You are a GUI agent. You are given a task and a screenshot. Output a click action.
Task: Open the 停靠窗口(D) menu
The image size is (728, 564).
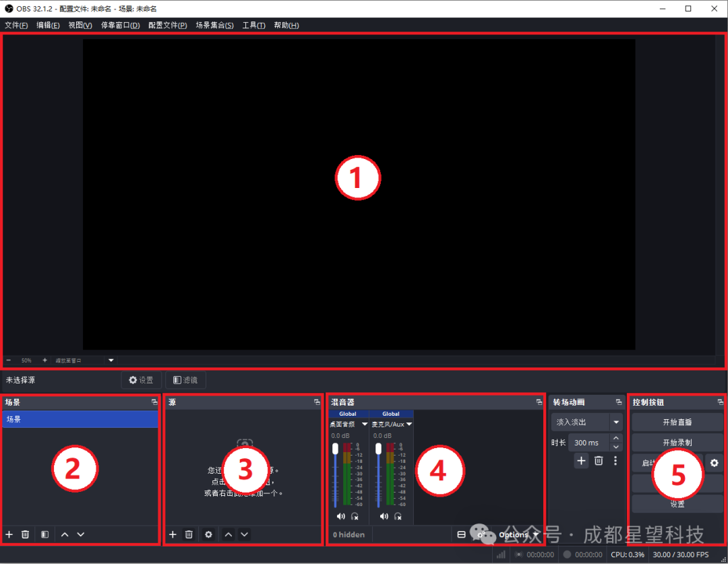coord(121,25)
